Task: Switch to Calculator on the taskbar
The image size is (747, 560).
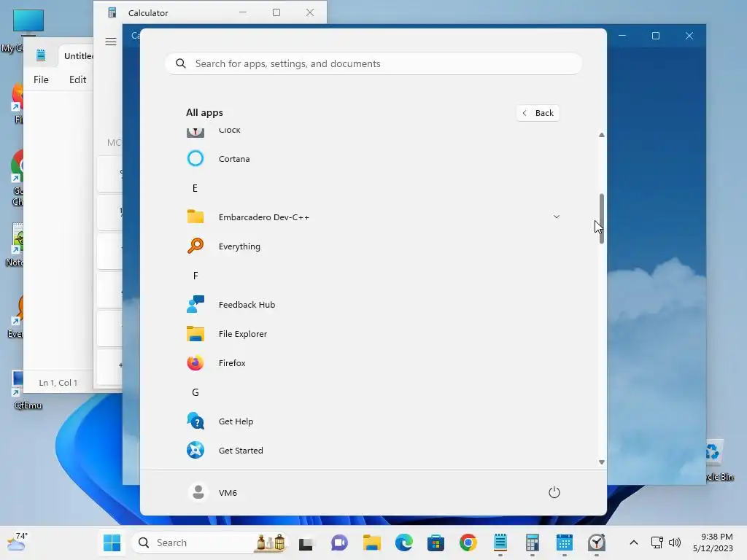Action: pos(532,542)
